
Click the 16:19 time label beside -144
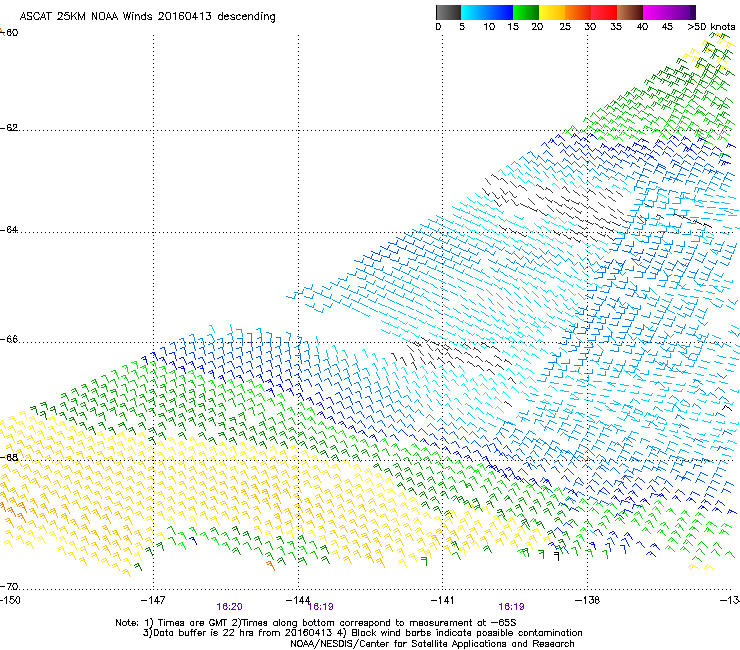[321, 607]
